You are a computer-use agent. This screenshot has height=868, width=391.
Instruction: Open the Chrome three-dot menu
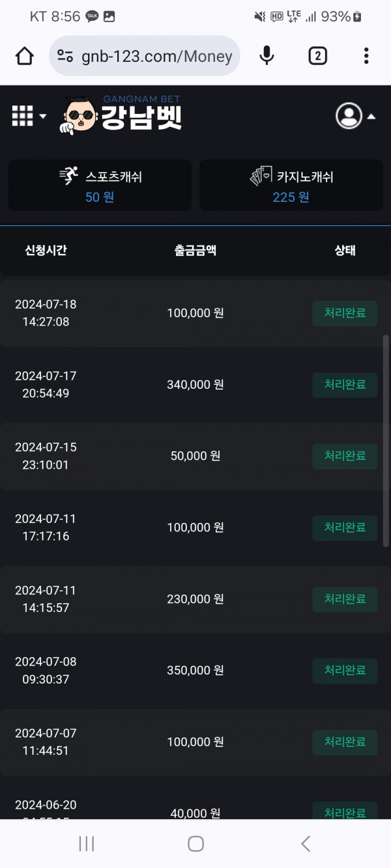(366, 57)
